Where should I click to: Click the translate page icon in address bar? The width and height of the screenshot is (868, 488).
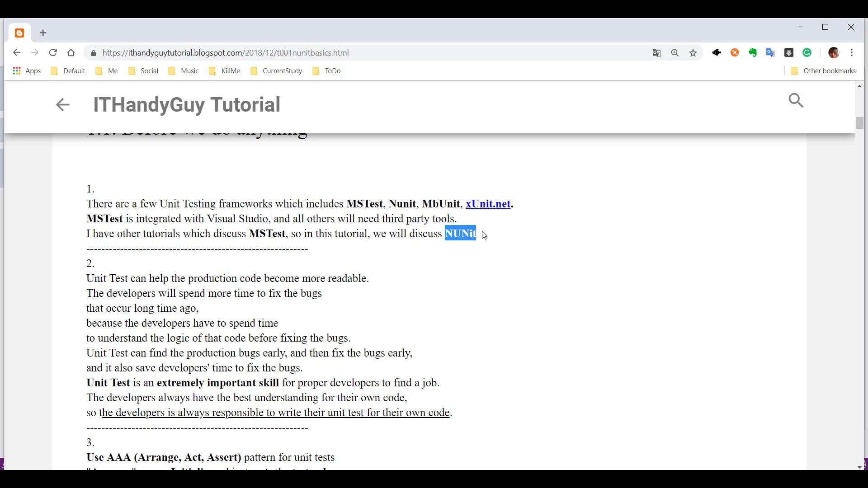[x=657, y=53]
